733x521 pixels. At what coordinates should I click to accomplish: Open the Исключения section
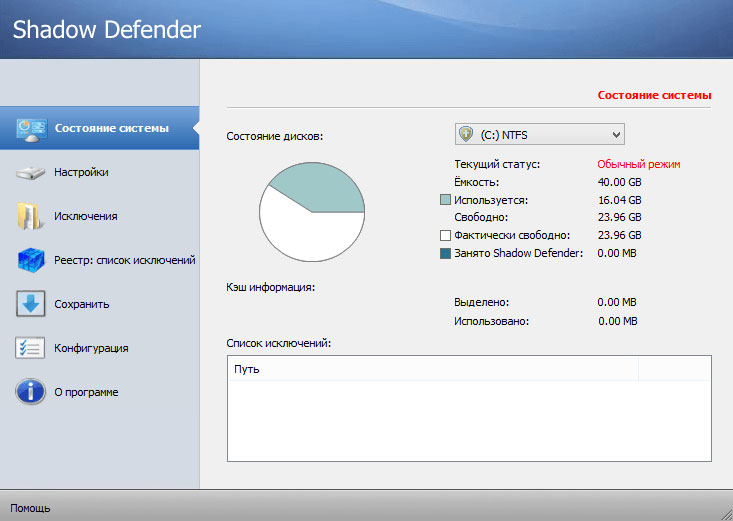coord(100,216)
